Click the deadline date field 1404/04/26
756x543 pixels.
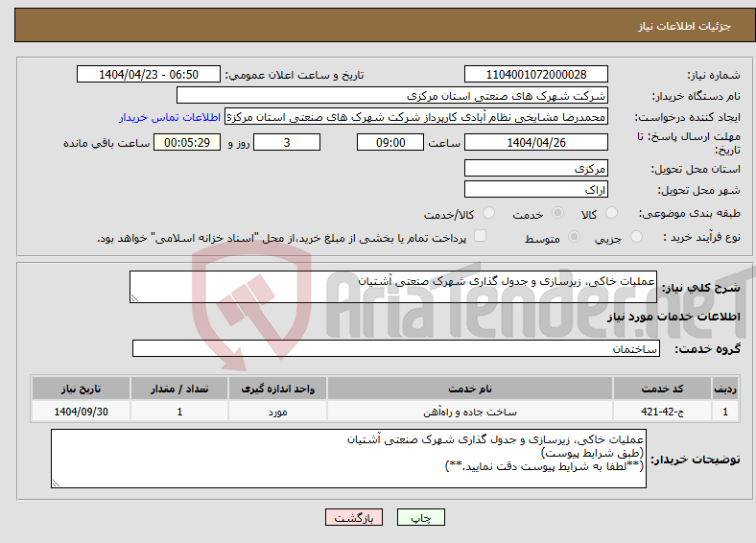click(536, 142)
